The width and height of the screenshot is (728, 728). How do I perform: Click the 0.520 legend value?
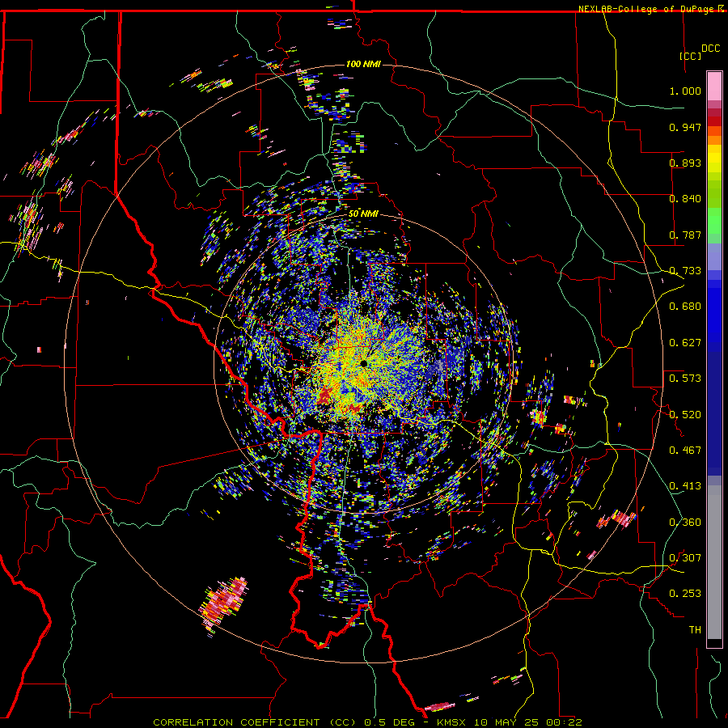coord(685,414)
